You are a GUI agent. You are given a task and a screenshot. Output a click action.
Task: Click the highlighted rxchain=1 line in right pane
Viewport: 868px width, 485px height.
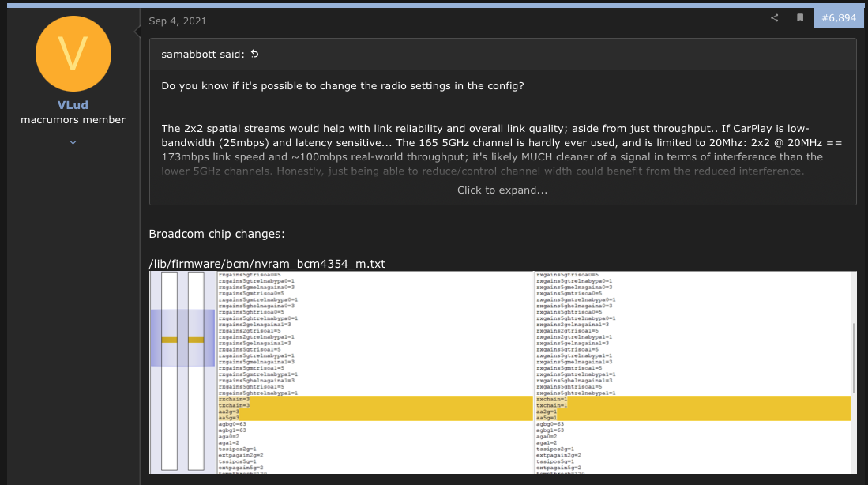(x=551, y=399)
